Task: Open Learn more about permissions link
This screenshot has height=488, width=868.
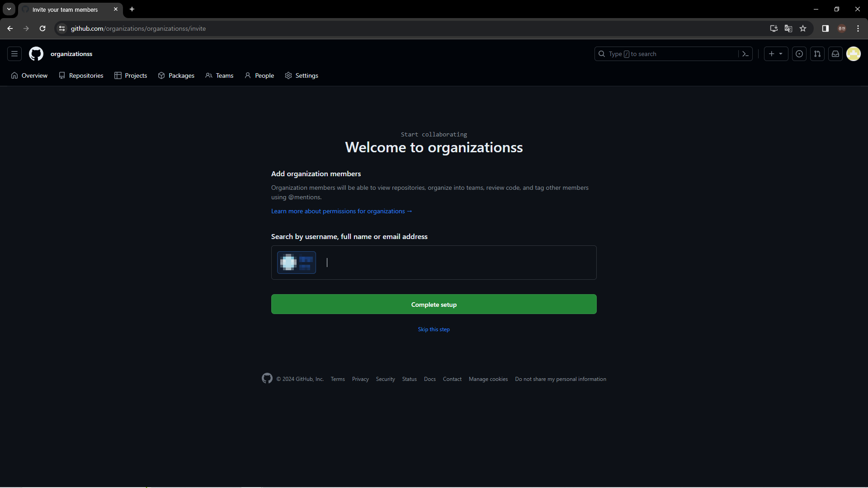Action: click(341, 211)
